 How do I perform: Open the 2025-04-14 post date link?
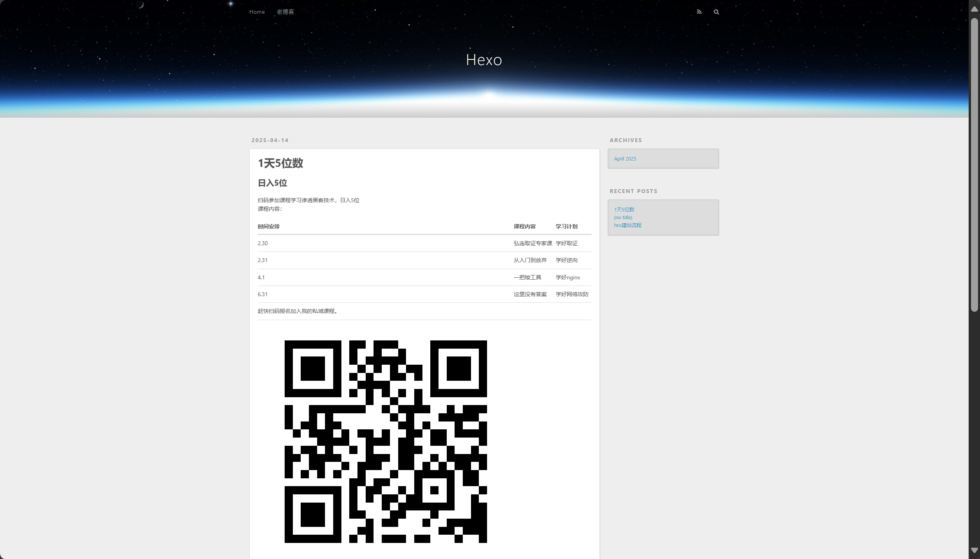point(270,140)
